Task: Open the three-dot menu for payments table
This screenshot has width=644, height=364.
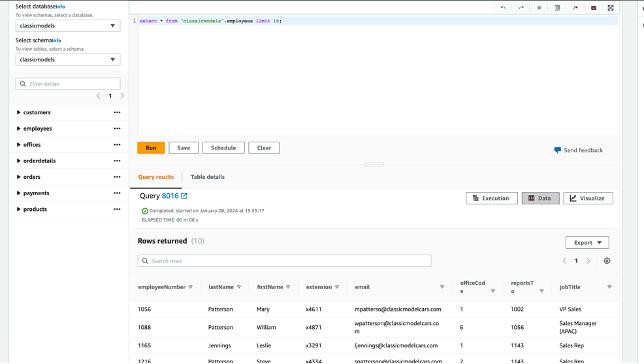Action: point(117,193)
